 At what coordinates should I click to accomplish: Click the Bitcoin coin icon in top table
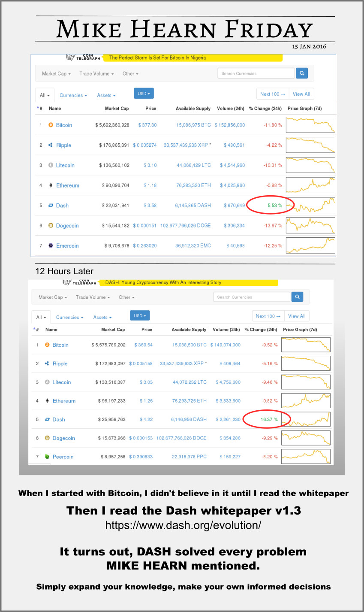coord(51,125)
